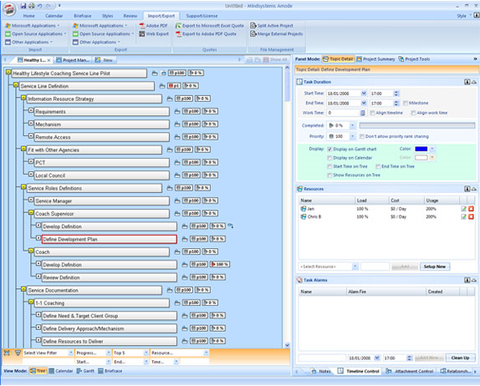Click the Split Active Project icon
Screen dimensions: 480x386
pos(253,26)
